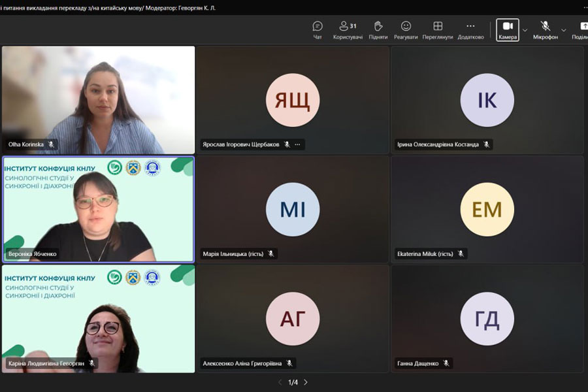Viewport: 588px width, 392px height.
Task: Open more options for Ярослав Ігорович Щербаков
Action: (298, 144)
